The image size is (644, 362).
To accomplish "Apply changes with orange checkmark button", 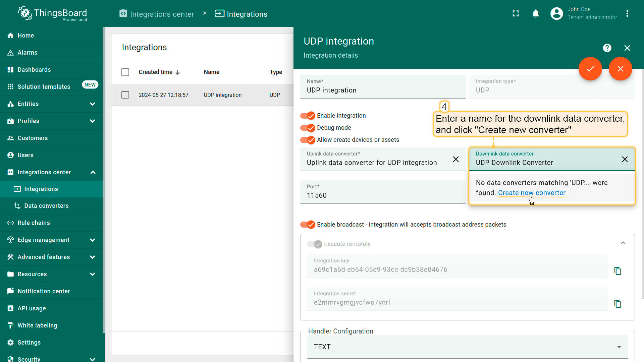I will (x=590, y=69).
